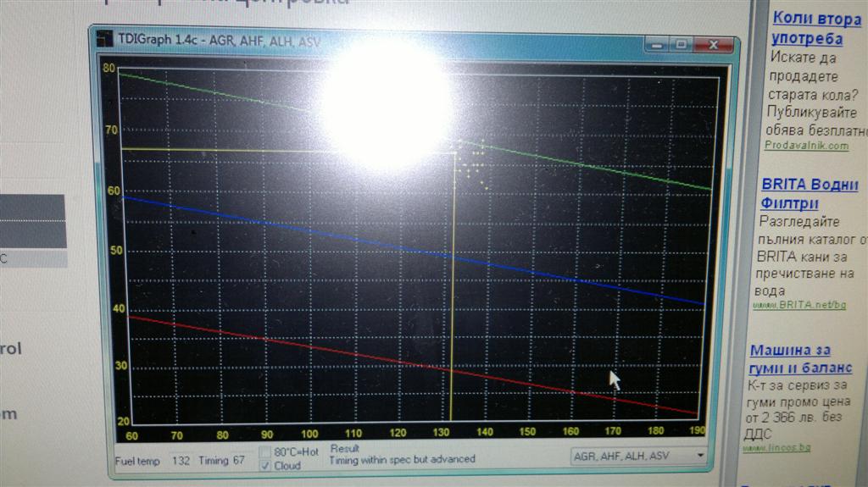Click the blue middle timing line
The height and width of the screenshot is (487, 868).
[254, 222]
